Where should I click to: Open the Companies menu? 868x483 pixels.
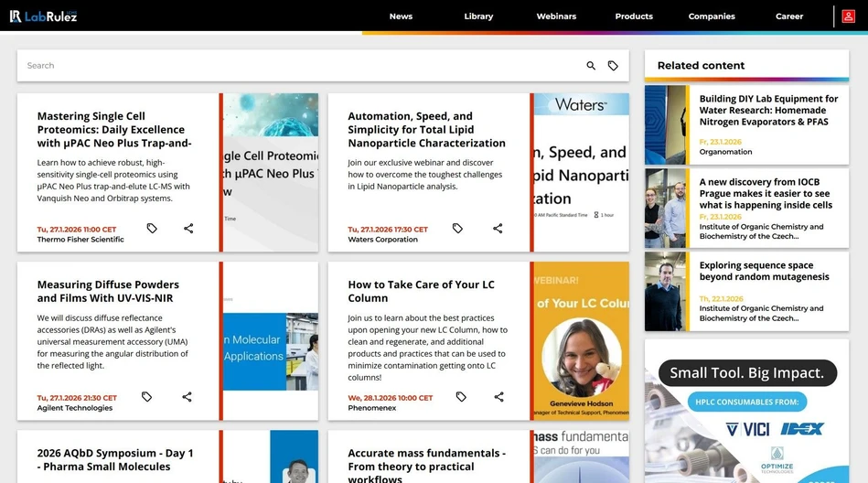pyautogui.click(x=712, y=16)
